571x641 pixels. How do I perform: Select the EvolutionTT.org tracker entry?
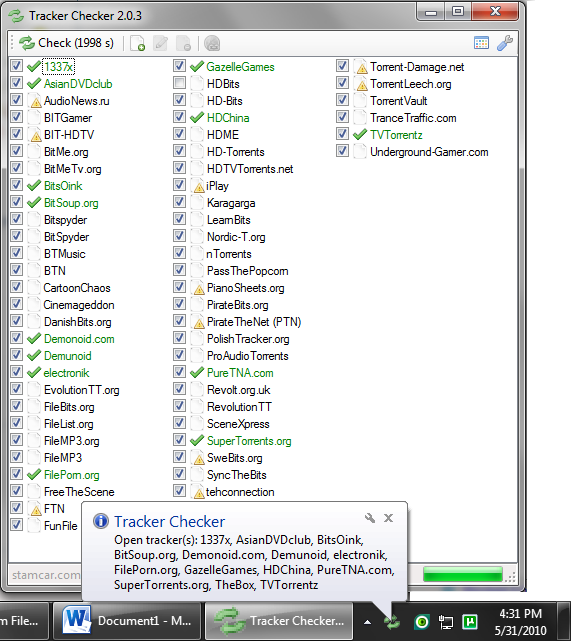tap(81, 390)
